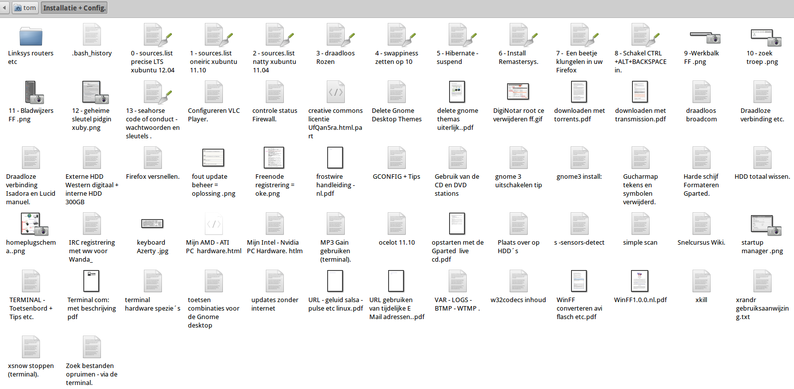Click the 'xsnow stoppen (terminal).' file name
The image size is (794, 389).
coord(31,370)
